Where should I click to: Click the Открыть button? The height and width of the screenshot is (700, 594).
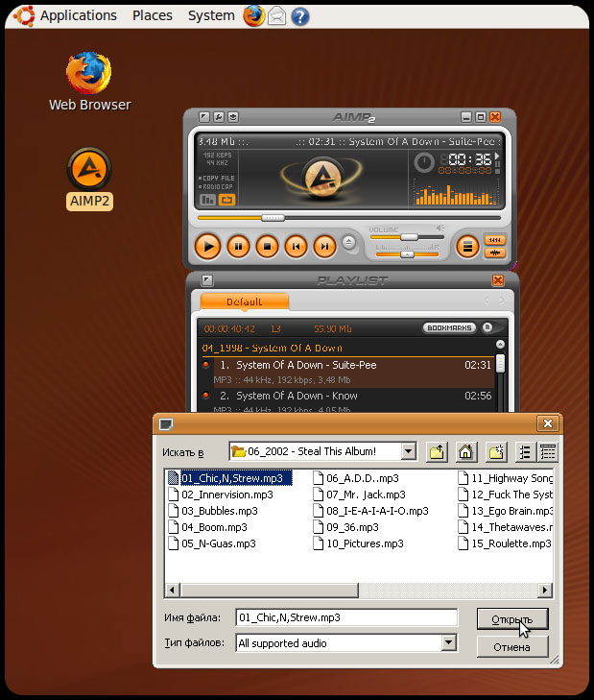(x=512, y=619)
